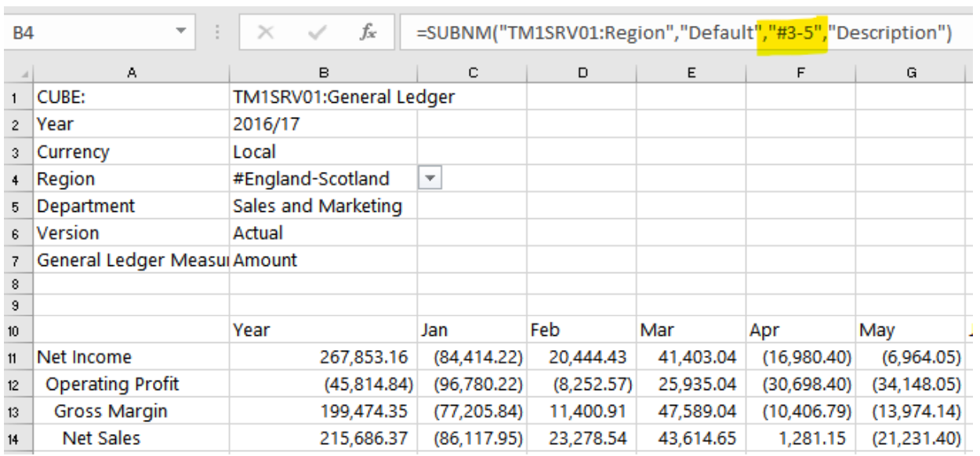This screenshot has width=980, height=456.
Task: Select the Net Sales Apr value 1,281.15
Action: click(x=800, y=438)
